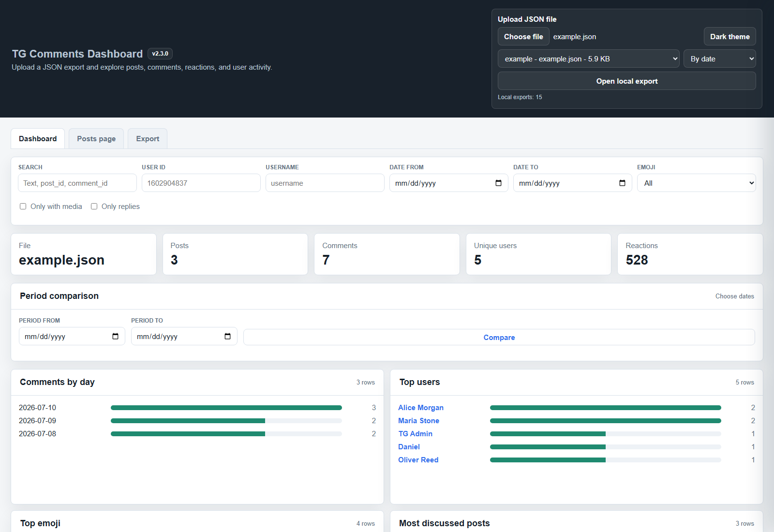774x532 pixels.
Task: Click the 2026-07-10 date row label
Action: pos(37,408)
